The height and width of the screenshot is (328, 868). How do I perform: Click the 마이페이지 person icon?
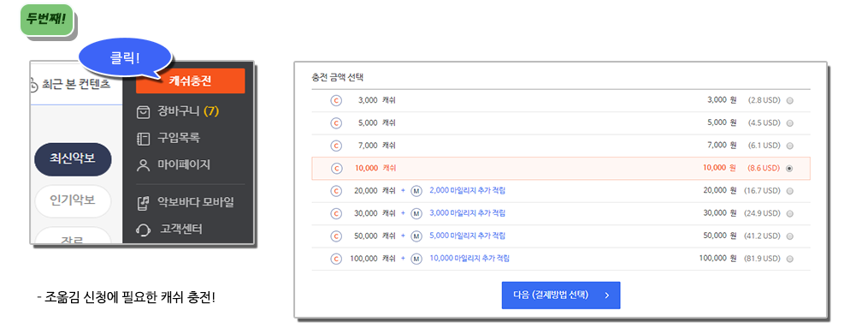pyautogui.click(x=143, y=165)
